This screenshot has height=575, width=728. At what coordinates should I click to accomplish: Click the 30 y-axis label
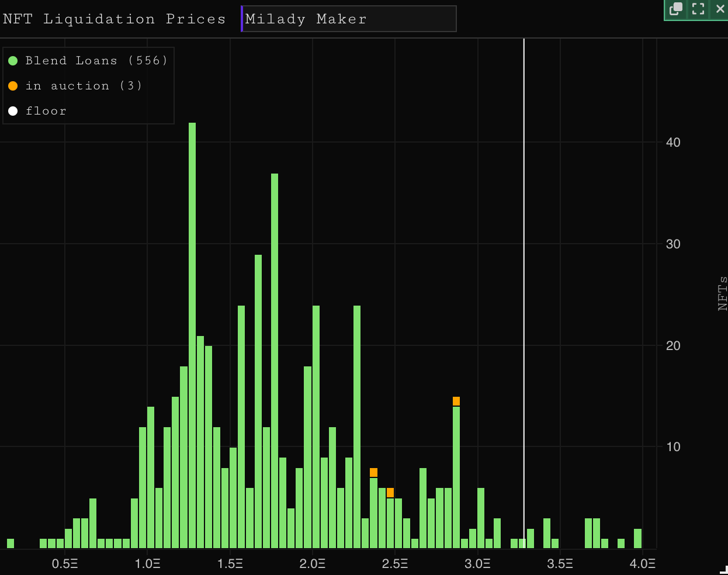[x=673, y=244]
